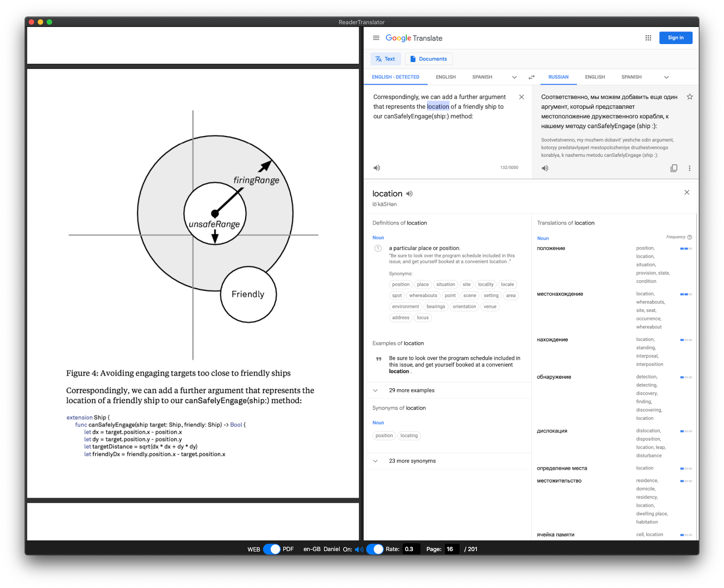Toggle the WEB/PDF mode switch
This screenshot has width=724, height=588.
272,549
